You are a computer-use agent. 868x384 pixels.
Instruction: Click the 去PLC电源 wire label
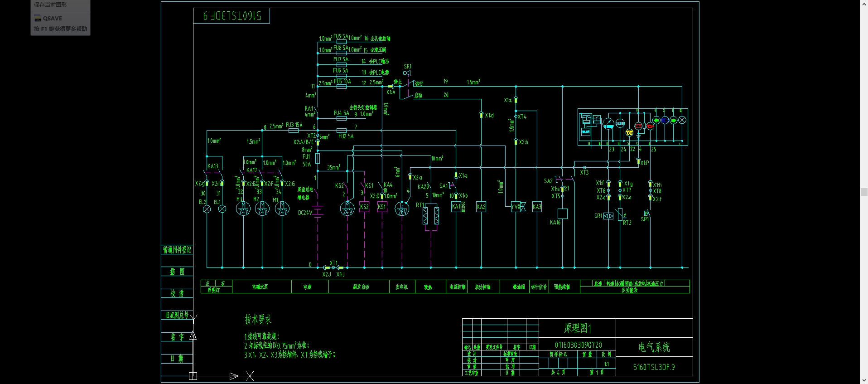point(379,72)
